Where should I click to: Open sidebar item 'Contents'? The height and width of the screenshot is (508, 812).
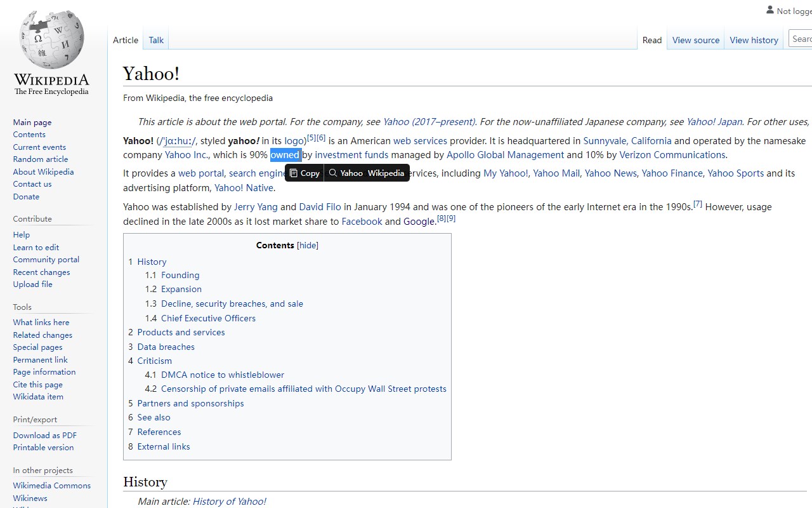[x=29, y=135]
